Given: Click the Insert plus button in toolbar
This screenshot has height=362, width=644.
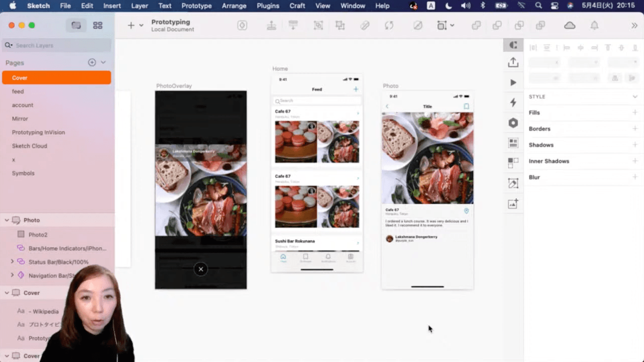Looking at the screenshot, I should point(131,25).
